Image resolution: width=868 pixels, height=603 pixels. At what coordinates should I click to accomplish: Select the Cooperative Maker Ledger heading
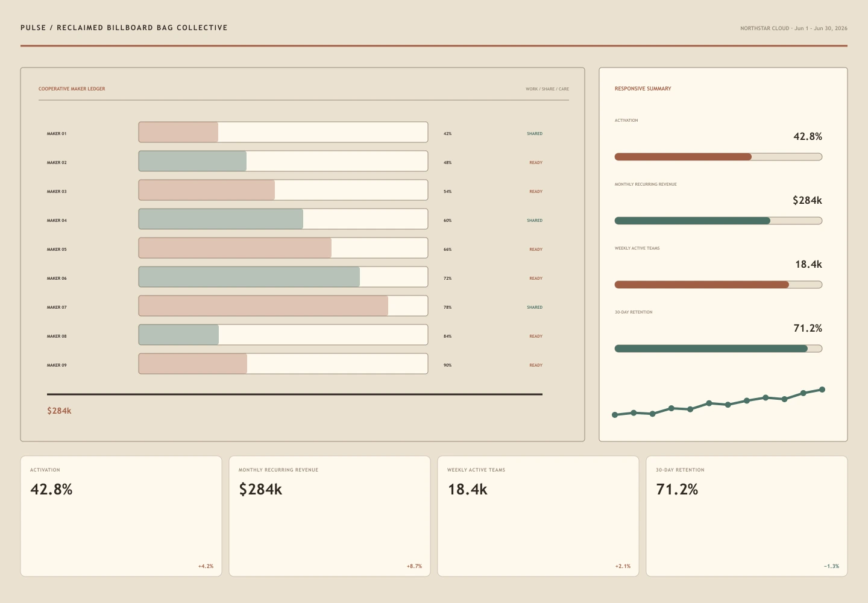pyautogui.click(x=72, y=89)
